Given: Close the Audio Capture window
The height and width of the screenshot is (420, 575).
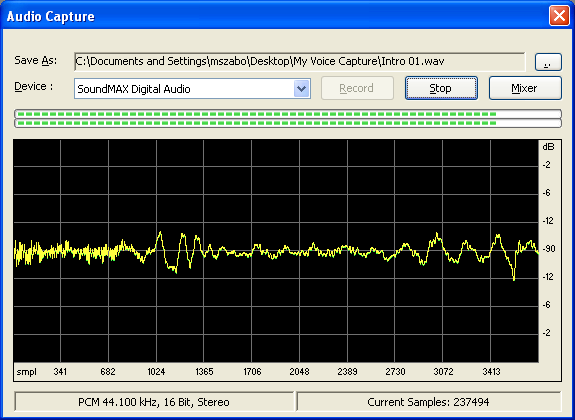Looking at the screenshot, I should pyautogui.click(x=559, y=16).
